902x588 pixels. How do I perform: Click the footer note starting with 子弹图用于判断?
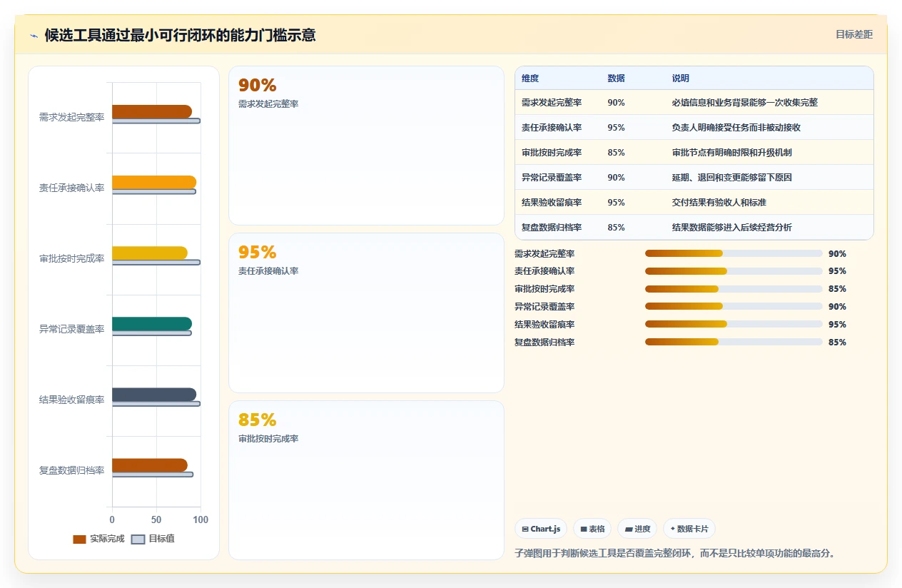point(674,553)
